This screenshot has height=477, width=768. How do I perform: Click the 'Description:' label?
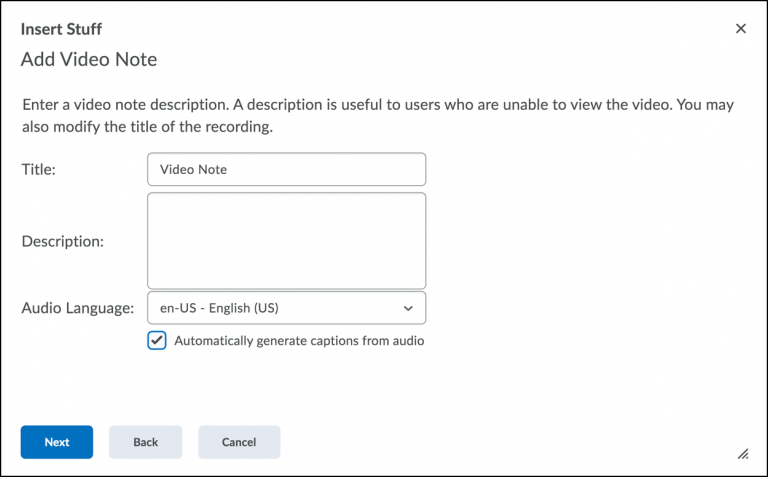63,241
